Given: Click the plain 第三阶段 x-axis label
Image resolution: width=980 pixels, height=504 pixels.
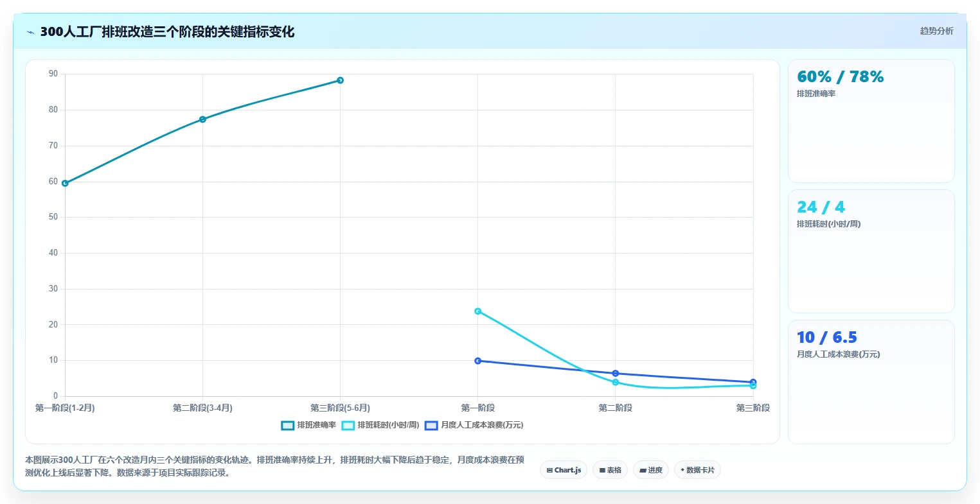Looking at the screenshot, I should [753, 408].
